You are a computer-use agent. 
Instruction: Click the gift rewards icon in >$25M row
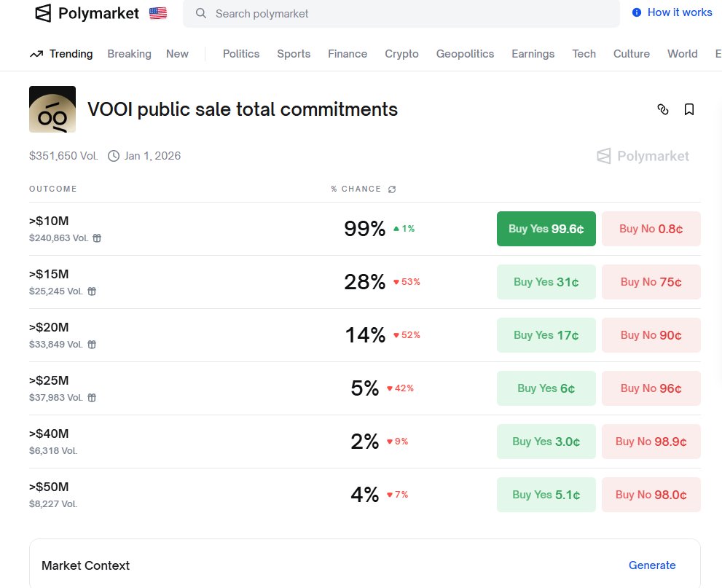[x=92, y=398]
